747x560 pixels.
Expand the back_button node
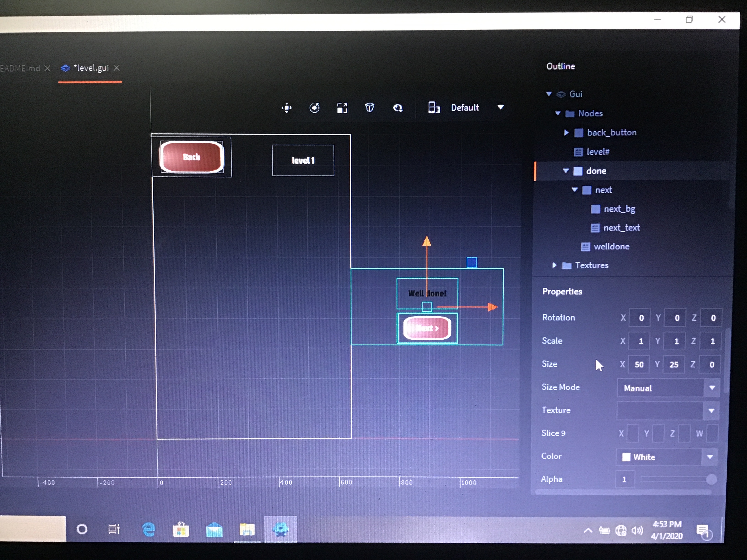(x=566, y=133)
